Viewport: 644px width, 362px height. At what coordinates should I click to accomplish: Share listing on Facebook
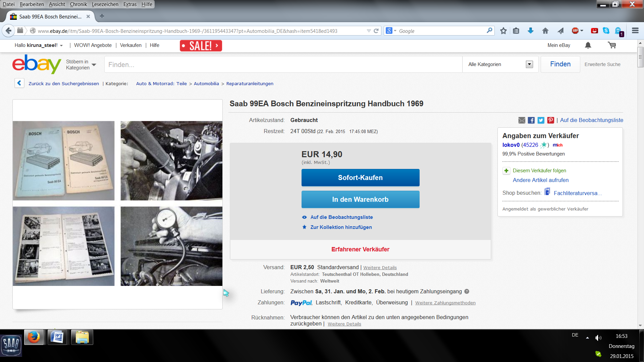(x=531, y=120)
